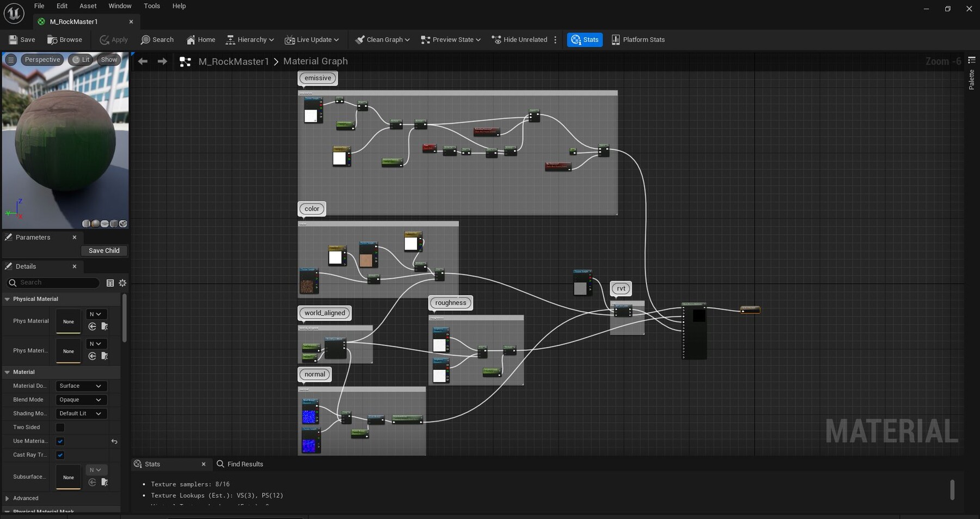The width and height of the screenshot is (980, 519).
Task: Open the Live Update dropdown
Action: [311, 40]
